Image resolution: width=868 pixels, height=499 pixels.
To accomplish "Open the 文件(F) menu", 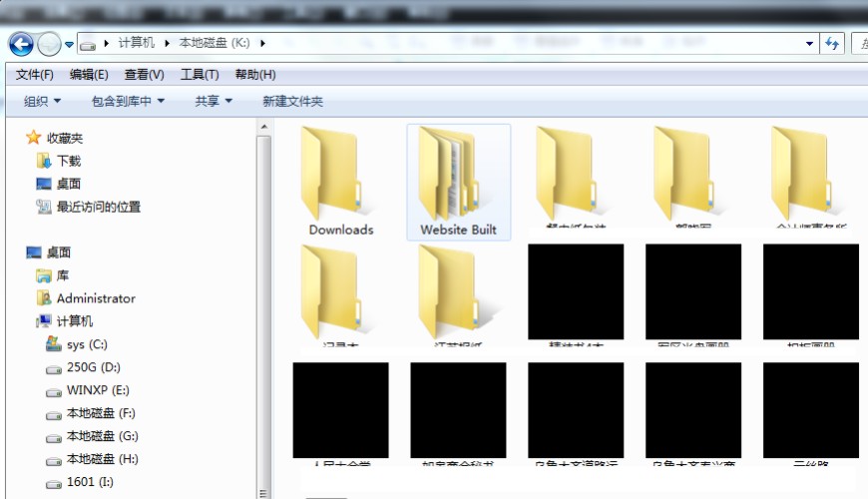I will (x=34, y=74).
